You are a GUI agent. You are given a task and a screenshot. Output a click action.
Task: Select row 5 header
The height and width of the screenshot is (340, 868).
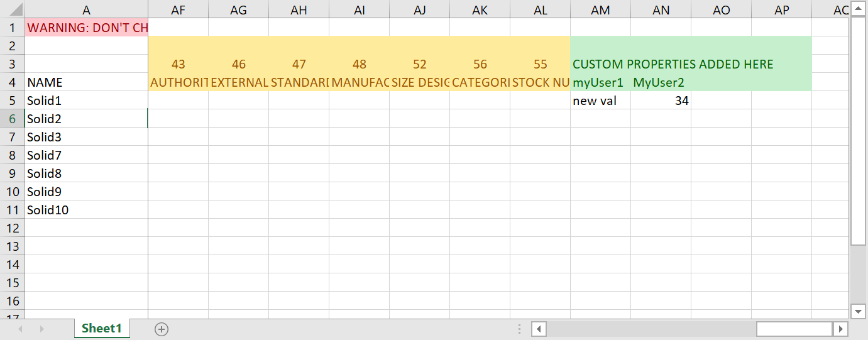pyautogui.click(x=13, y=101)
